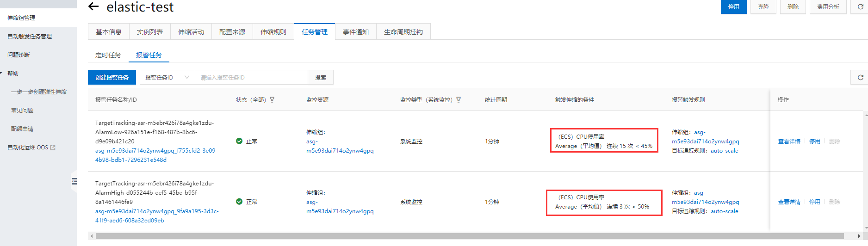Click 停用 link for the AlarmHigh task
This screenshot has width=868, height=246.
point(814,202)
